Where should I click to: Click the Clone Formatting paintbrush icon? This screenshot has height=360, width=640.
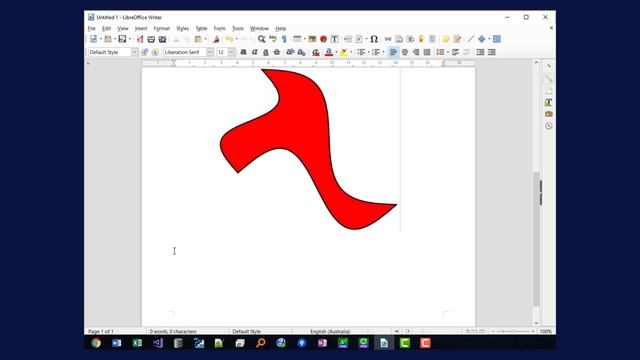pyautogui.click(x=216, y=39)
